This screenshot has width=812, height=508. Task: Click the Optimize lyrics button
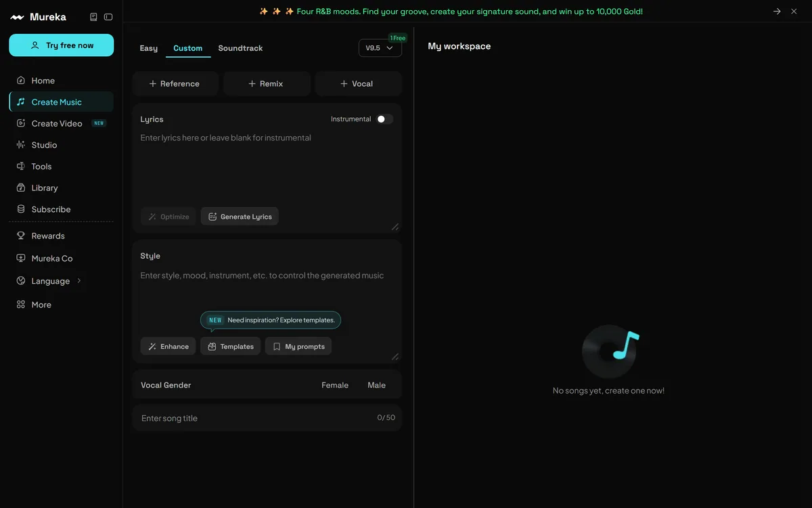168,217
